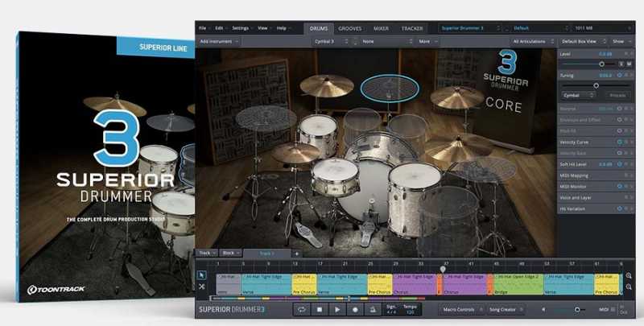Open the Block dropdown menu
This screenshot has width=644, height=326.
pos(231,254)
